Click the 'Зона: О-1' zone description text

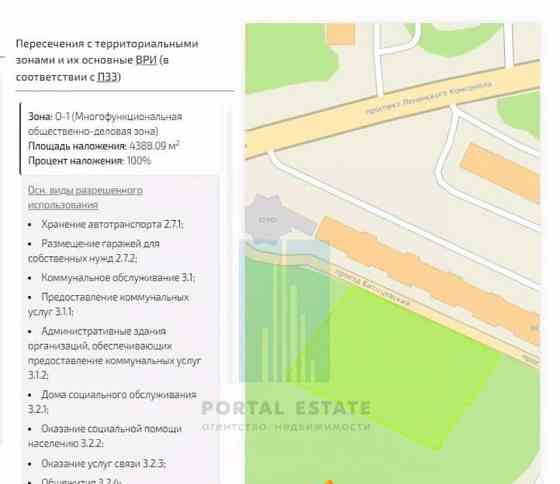point(105,124)
